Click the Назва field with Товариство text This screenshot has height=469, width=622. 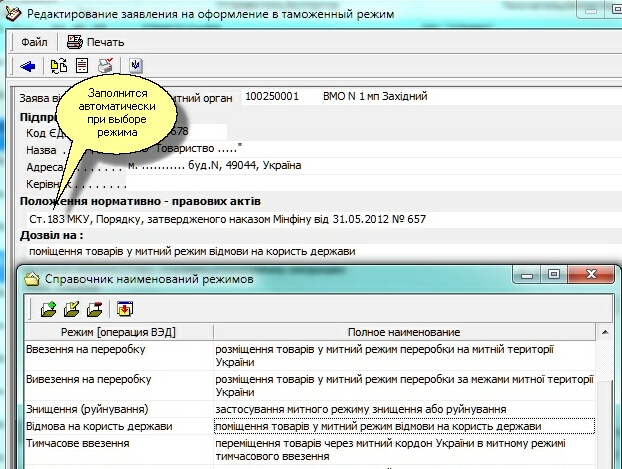(x=374, y=149)
